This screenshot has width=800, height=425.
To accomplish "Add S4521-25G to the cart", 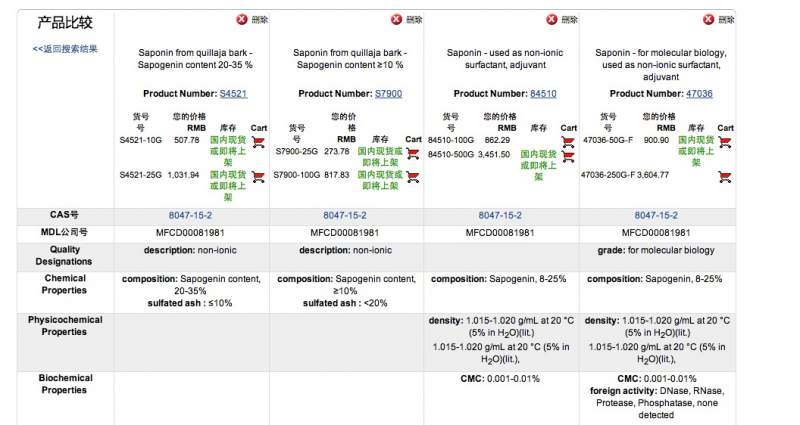I will [258, 176].
